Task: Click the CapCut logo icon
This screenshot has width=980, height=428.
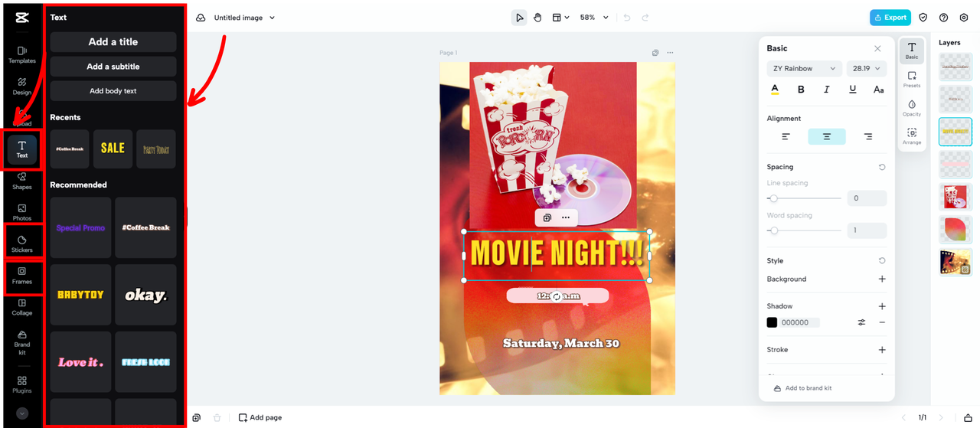Action: (x=21, y=17)
